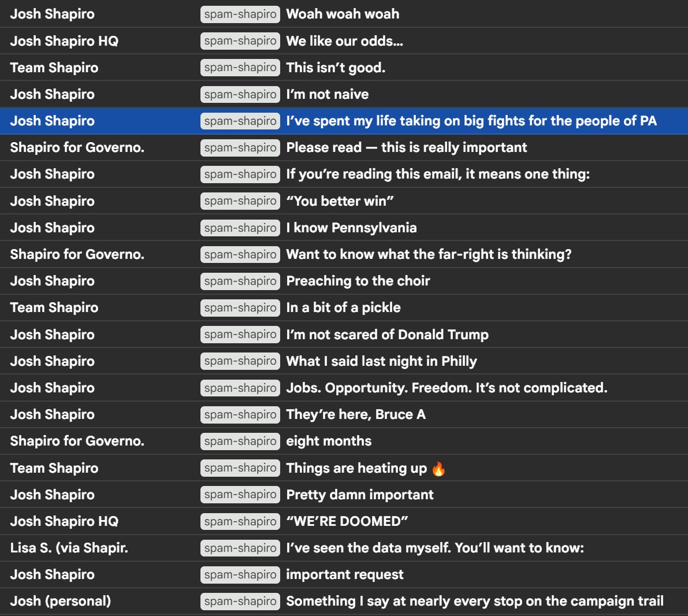The height and width of the screenshot is (616, 688).
Task: Click sender Josh Shapiro on "Woah woah woah" row
Action: point(52,14)
